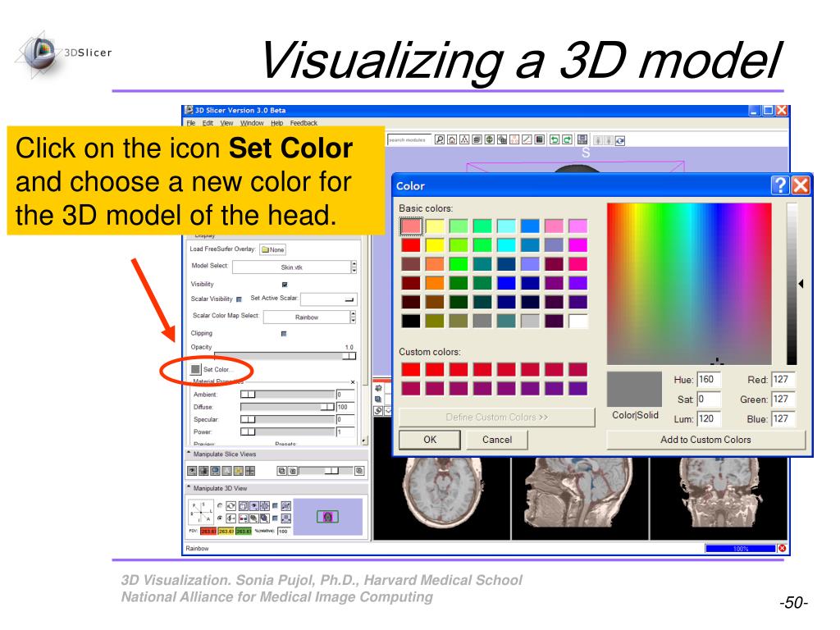Click the hue-saturation color spectrum area
The image size is (840, 630).
pyautogui.click(x=689, y=283)
